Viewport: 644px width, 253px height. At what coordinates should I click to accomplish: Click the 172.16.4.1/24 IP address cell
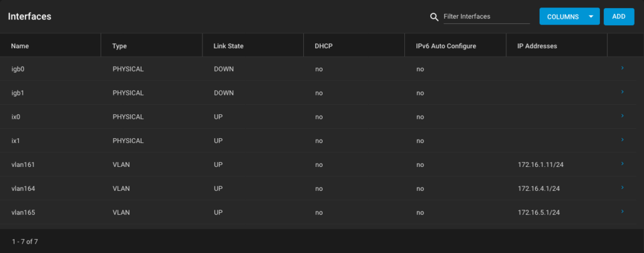coord(538,188)
